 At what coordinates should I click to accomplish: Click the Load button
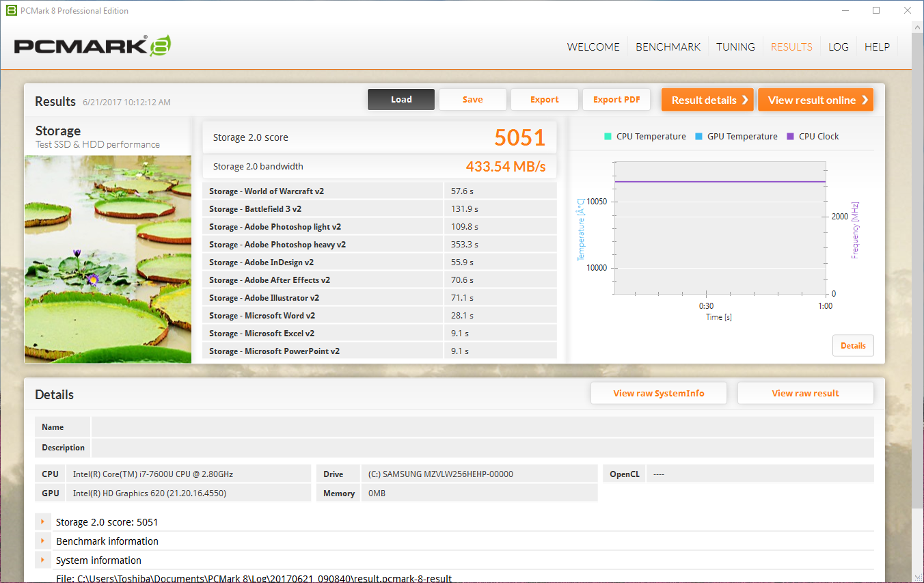pyautogui.click(x=401, y=100)
